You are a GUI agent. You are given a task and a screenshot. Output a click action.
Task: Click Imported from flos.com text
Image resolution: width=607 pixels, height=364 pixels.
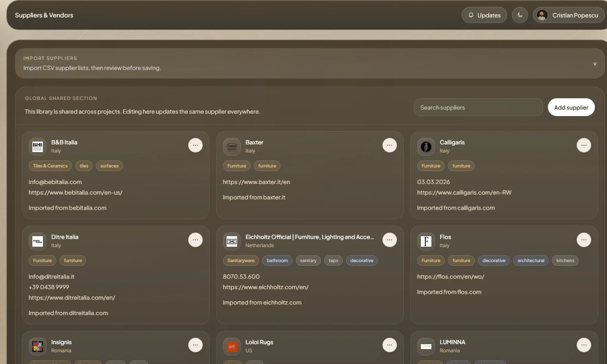(449, 292)
